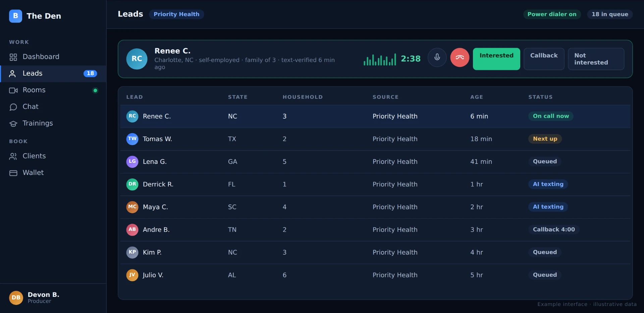Viewport: 644px width, 313px height.
Task: Select the Tomas W. lead name
Action: click(157, 139)
